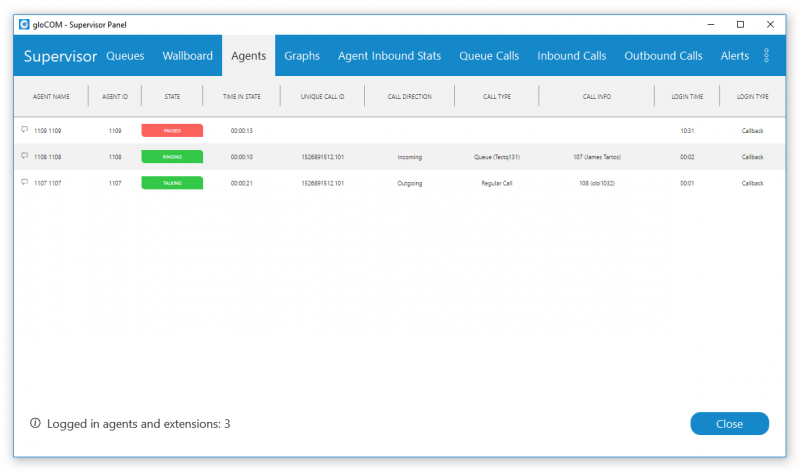The height and width of the screenshot is (475, 800).
Task: Click unique call ID in RINGING row
Action: 322,157
